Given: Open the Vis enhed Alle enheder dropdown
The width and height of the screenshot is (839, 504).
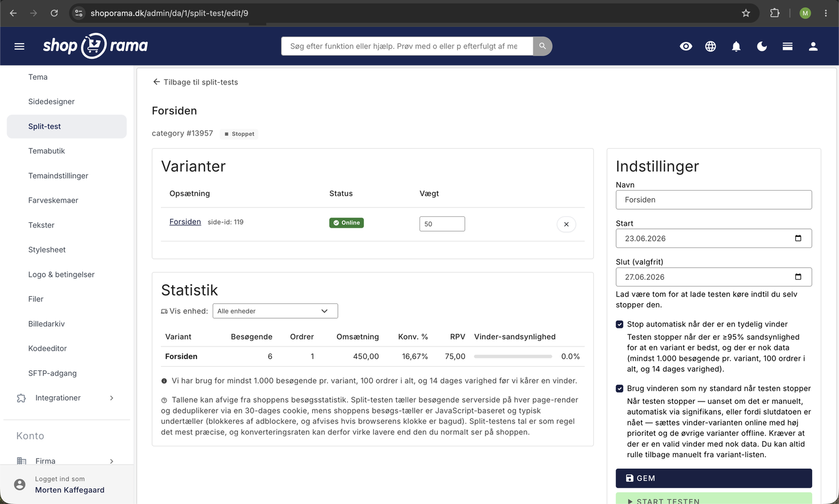Looking at the screenshot, I should pos(275,311).
